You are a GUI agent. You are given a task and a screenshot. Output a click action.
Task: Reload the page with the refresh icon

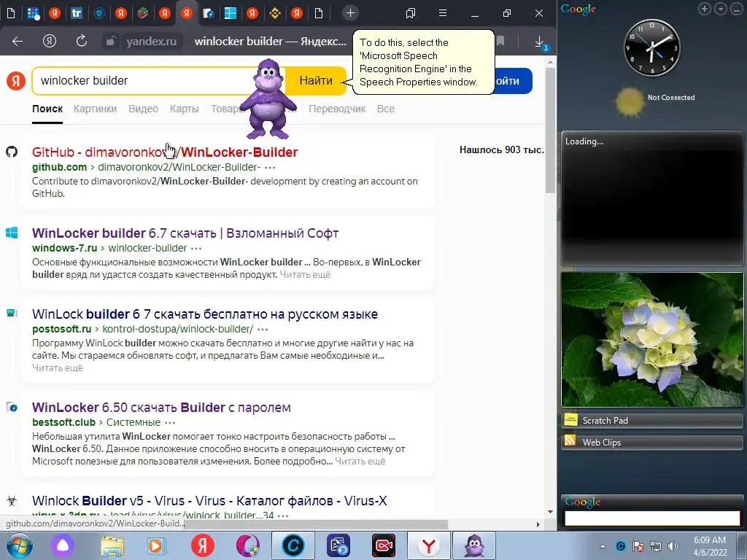(x=82, y=42)
